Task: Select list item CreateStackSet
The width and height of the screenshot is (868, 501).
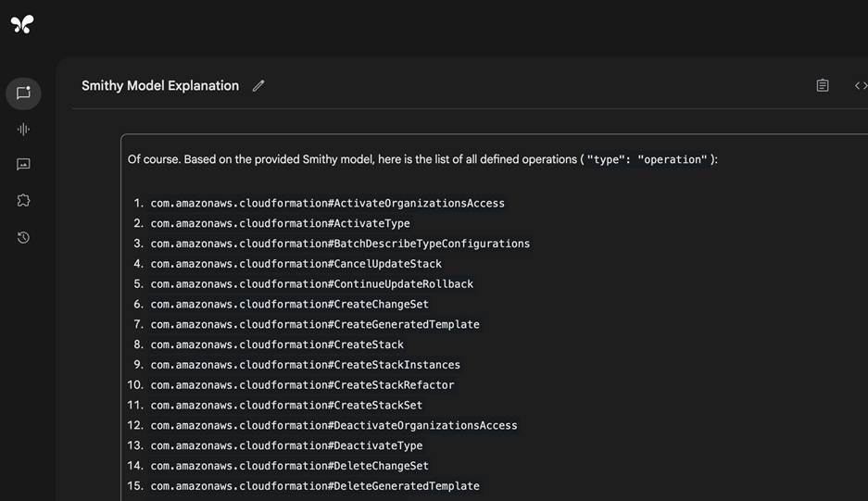Action: [x=287, y=406]
